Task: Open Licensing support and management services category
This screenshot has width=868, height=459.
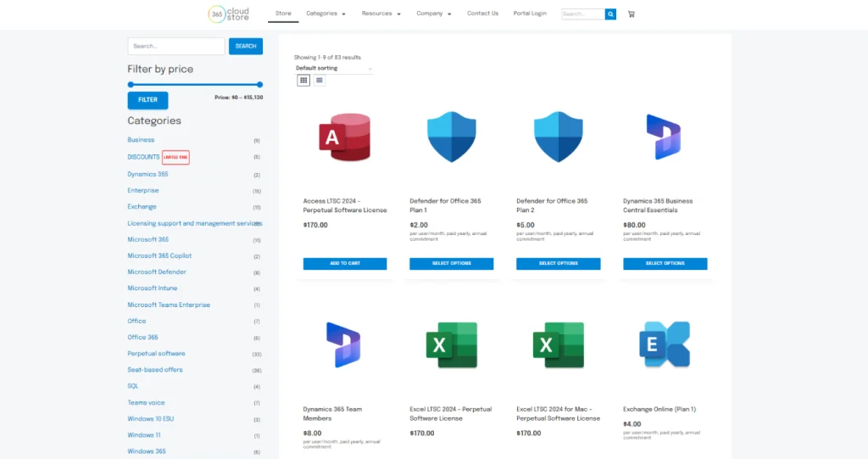Action: (195, 223)
